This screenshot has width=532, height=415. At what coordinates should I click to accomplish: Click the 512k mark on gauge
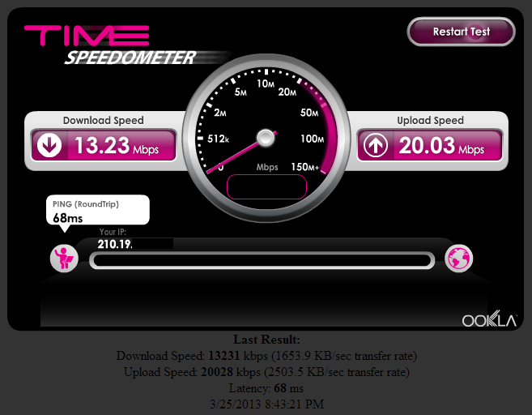[x=218, y=139]
